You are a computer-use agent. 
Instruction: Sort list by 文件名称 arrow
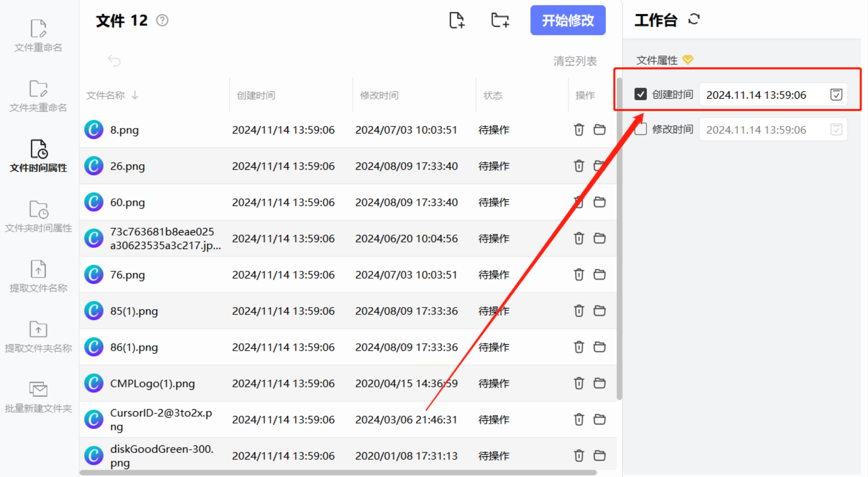(135, 95)
